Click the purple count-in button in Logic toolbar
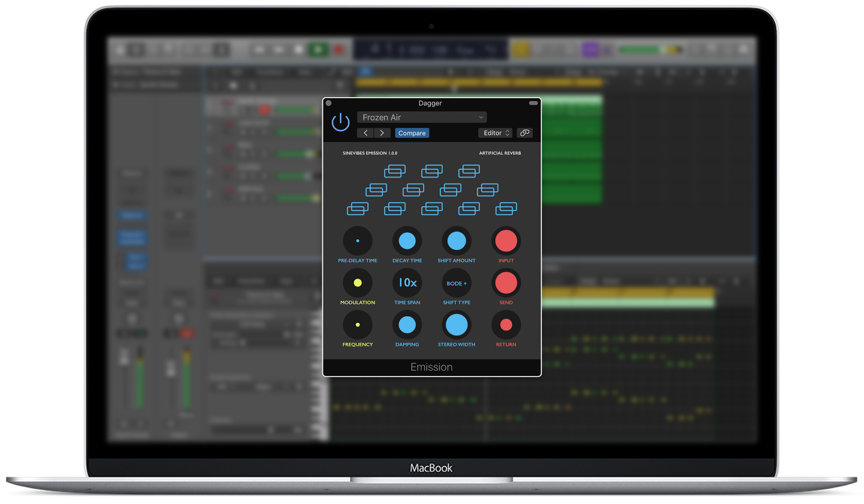Screen dimensions: 864x504 point(590,50)
